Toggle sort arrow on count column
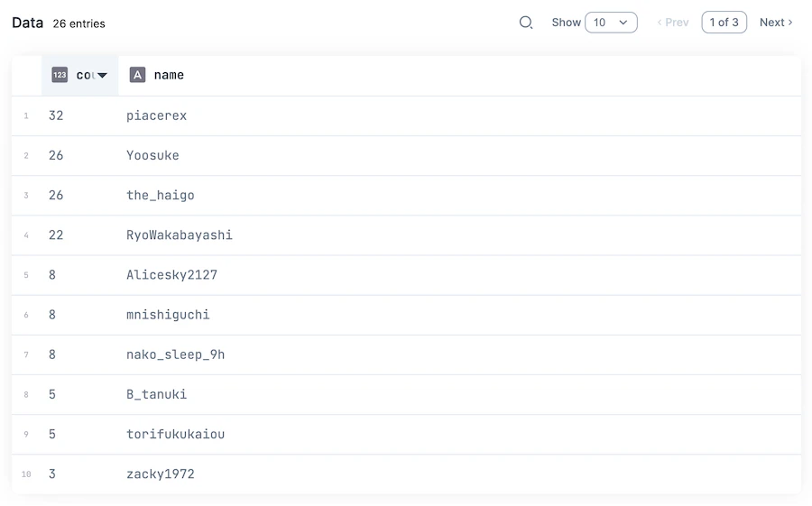Viewport: 812px width, 506px height. pos(103,75)
